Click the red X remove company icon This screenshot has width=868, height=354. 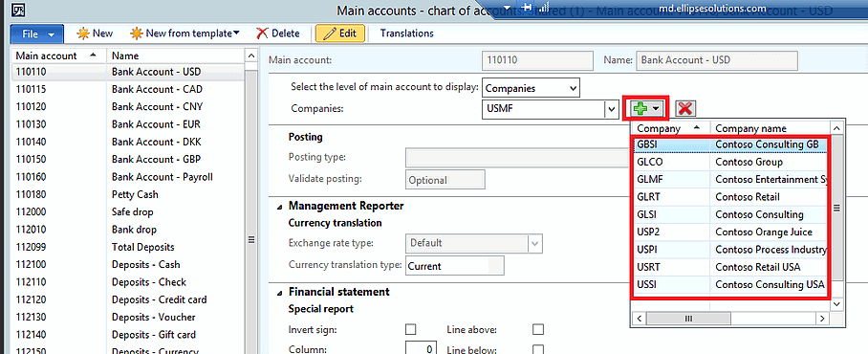point(685,108)
